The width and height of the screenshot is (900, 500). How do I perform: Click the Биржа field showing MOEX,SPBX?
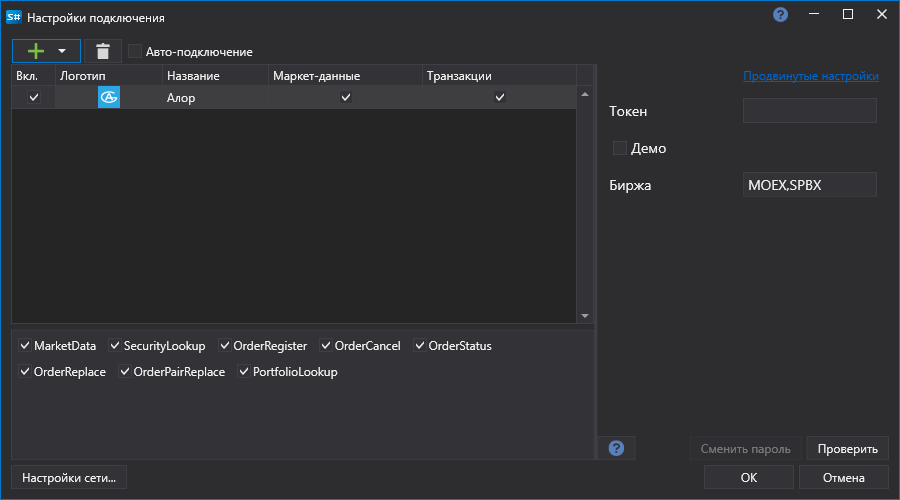click(809, 185)
